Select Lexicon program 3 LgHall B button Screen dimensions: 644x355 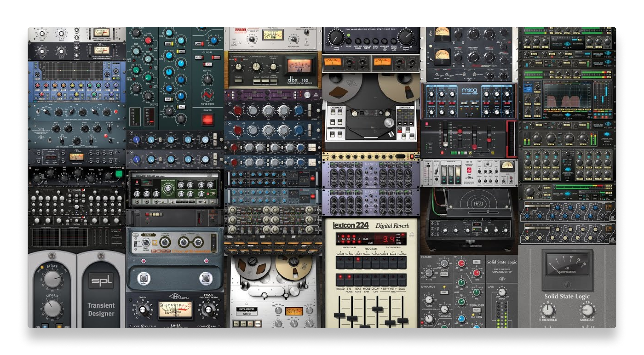(x=358, y=262)
